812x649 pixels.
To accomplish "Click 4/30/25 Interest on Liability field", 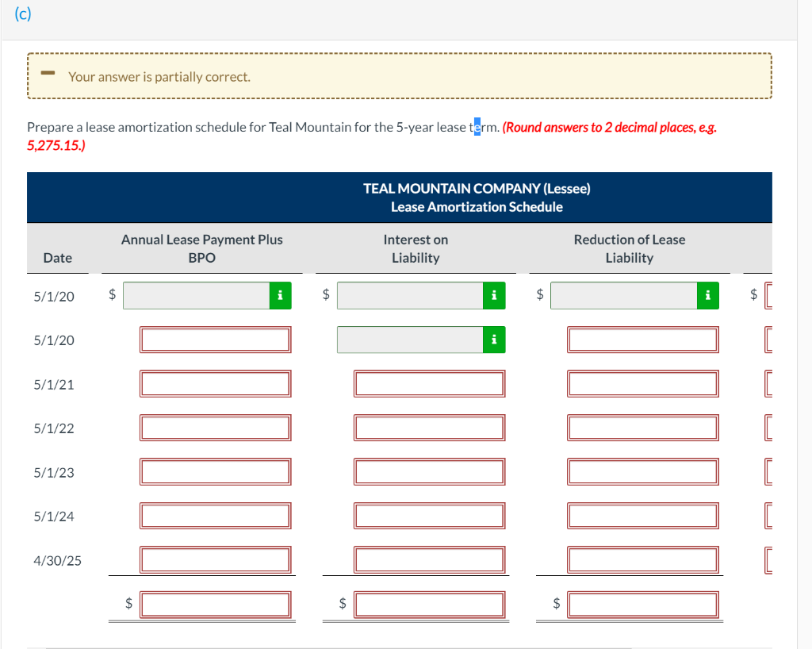I will click(429, 560).
